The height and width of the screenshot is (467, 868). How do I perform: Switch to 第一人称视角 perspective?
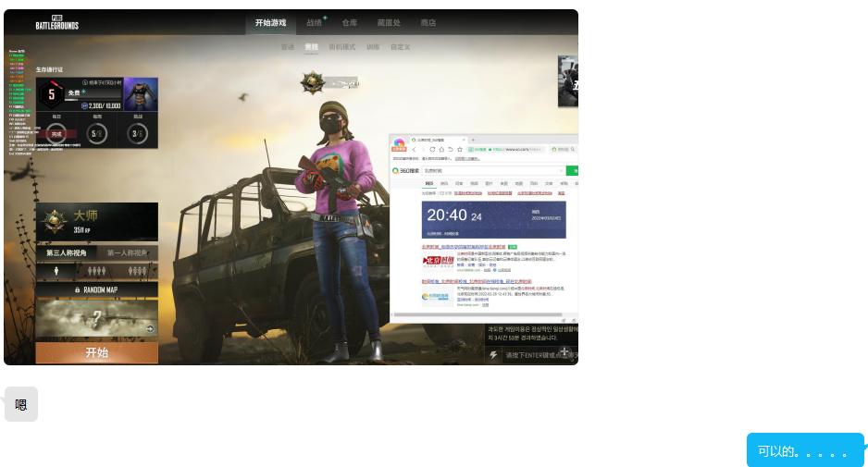tap(128, 252)
